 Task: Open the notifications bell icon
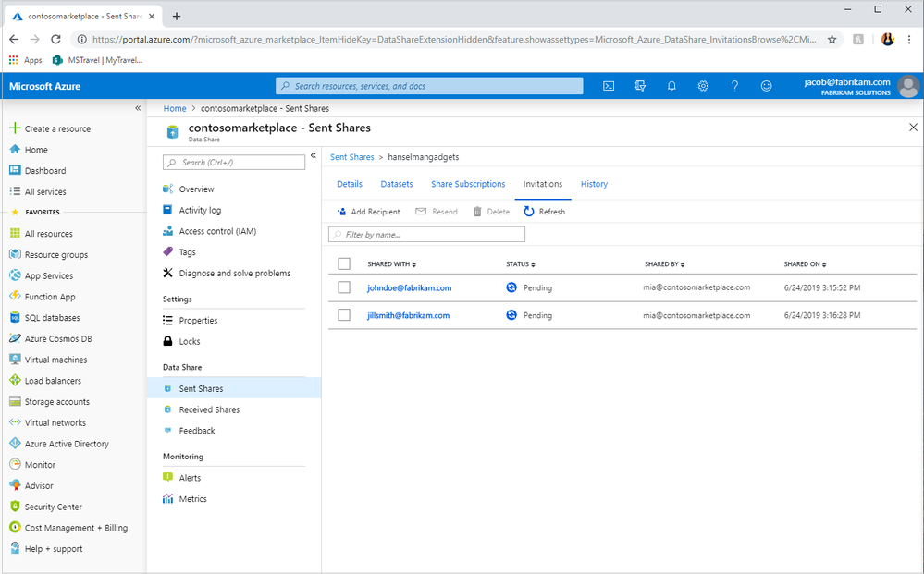click(671, 86)
